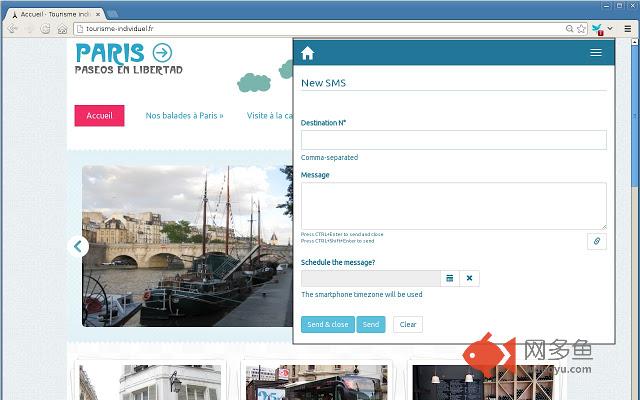
Task: Expand the extensions overflow chevron
Action: [x=610, y=29]
